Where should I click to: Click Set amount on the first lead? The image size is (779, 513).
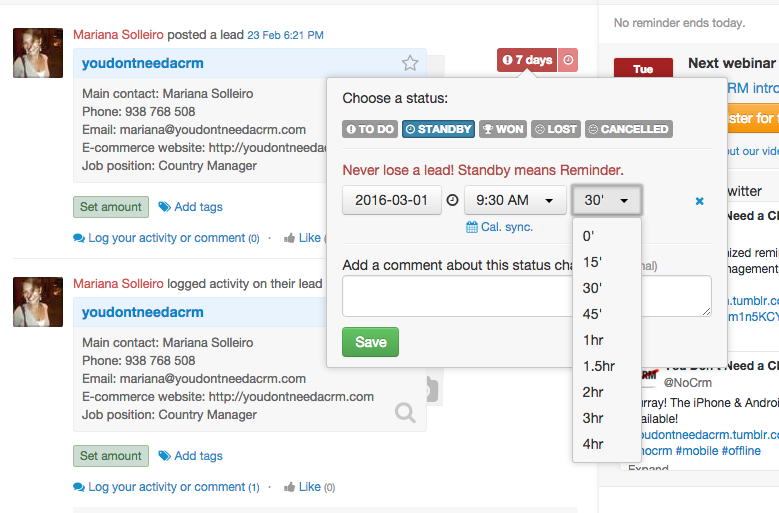(111, 207)
